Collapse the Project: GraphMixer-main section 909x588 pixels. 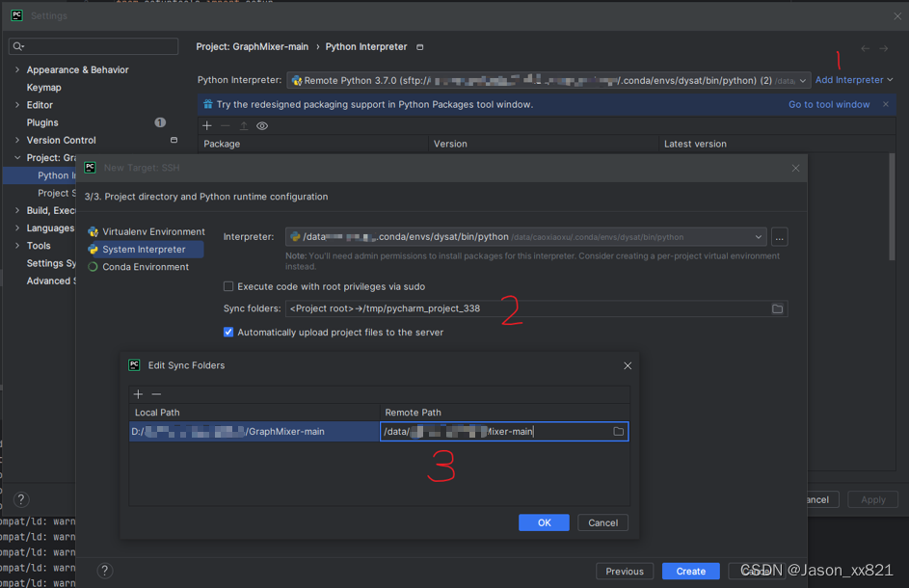coord(17,158)
